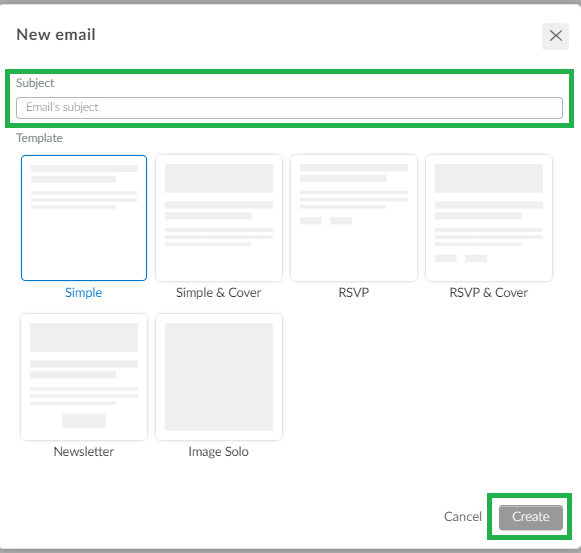This screenshot has width=581, height=553.
Task: Click the Email's subject input field
Action: [289, 108]
